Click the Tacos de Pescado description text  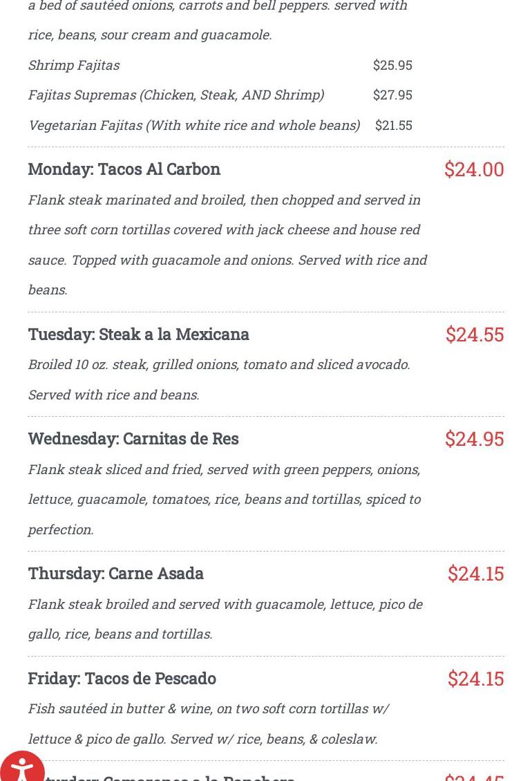209,724
